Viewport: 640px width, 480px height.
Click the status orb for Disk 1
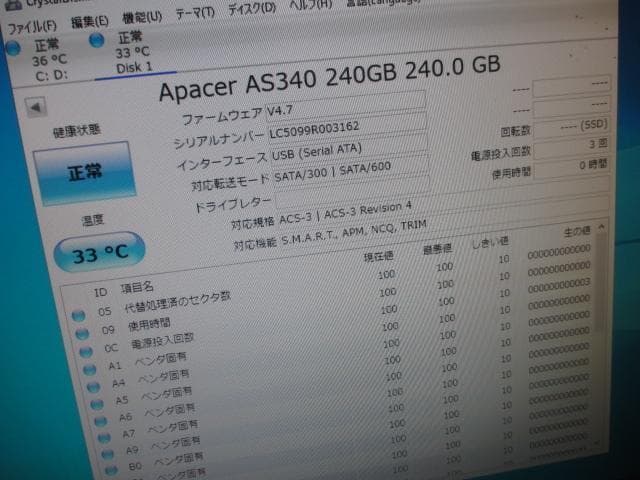tap(97, 40)
